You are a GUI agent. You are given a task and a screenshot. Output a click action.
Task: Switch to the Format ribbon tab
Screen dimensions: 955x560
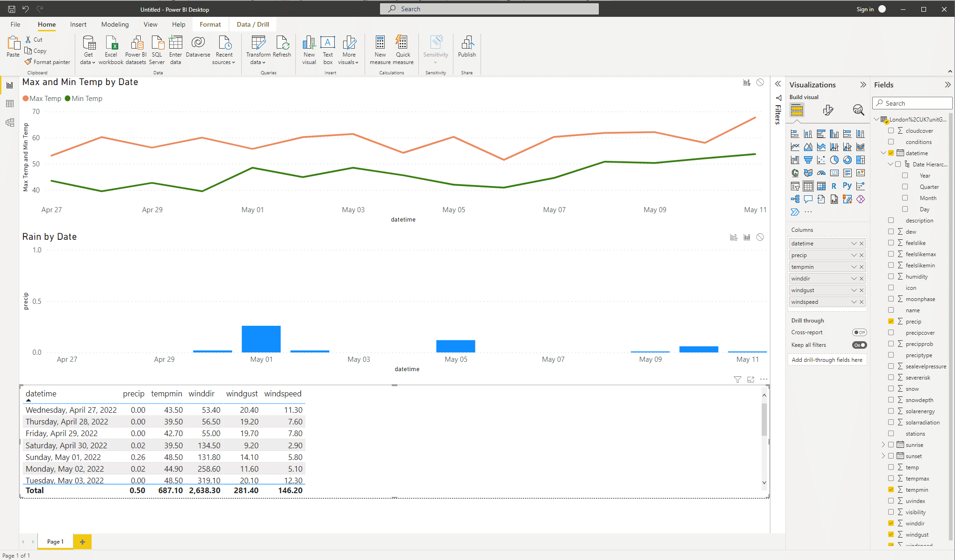[210, 24]
